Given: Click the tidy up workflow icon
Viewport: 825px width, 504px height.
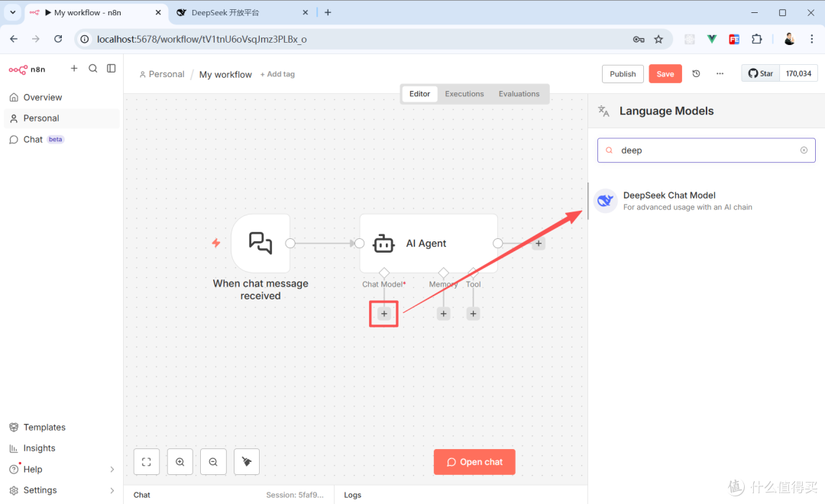Looking at the screenshot, I should coord(247,462).
